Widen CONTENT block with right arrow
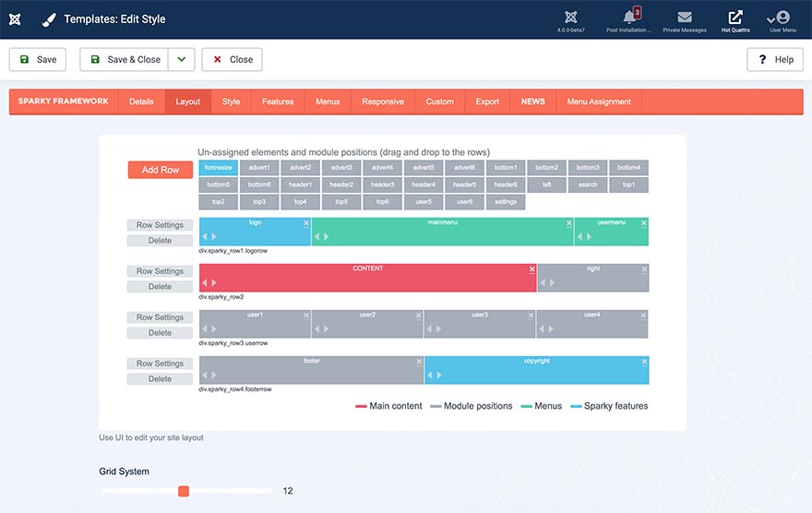 214,282
